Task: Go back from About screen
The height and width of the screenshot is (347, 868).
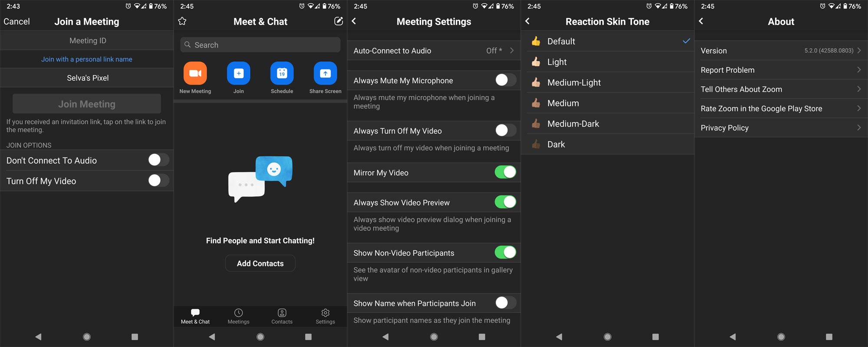Action: coord(701,21)
